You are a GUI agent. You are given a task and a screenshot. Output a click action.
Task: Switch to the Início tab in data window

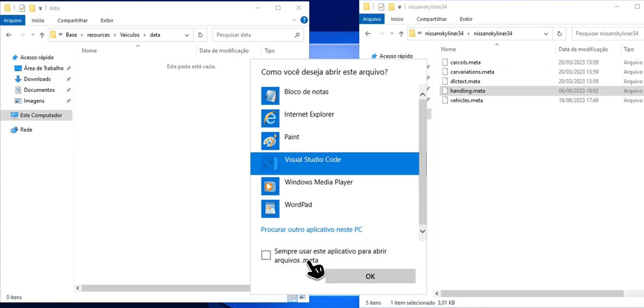click(38, 20)
